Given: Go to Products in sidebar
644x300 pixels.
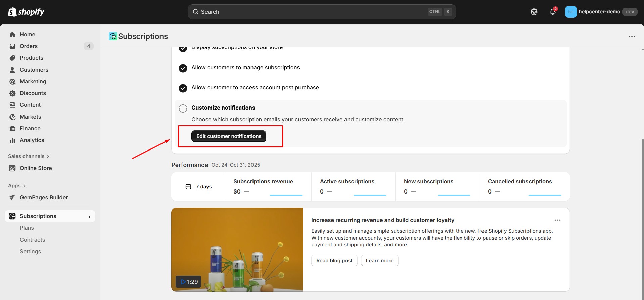Looking at the screenshot, I should coord(50,58).
